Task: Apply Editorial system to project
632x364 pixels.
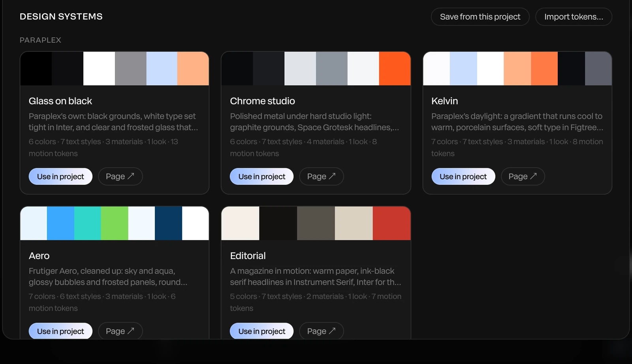Action: pos(261,331)
